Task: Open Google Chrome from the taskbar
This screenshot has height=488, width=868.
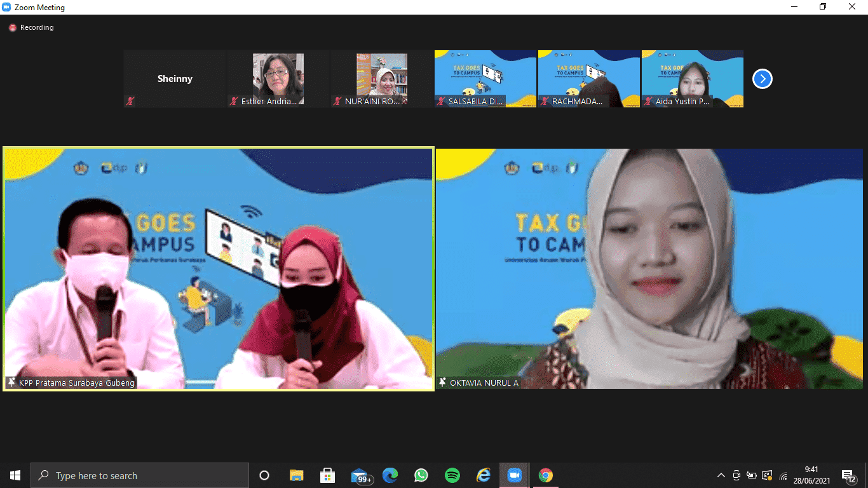Action: (545, 475)
